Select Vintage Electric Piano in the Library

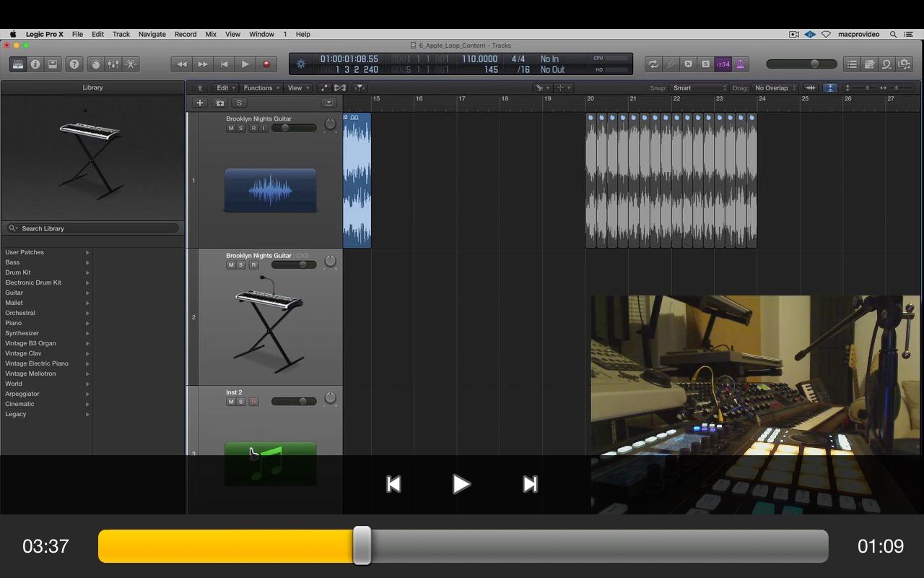tap(37, 363)
